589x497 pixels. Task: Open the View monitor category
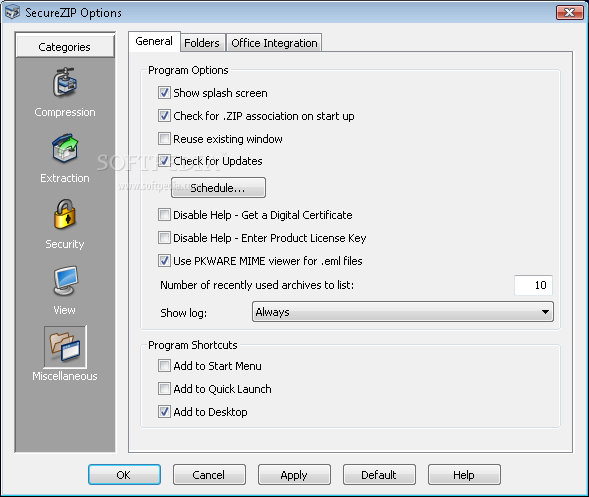point(65,281)
